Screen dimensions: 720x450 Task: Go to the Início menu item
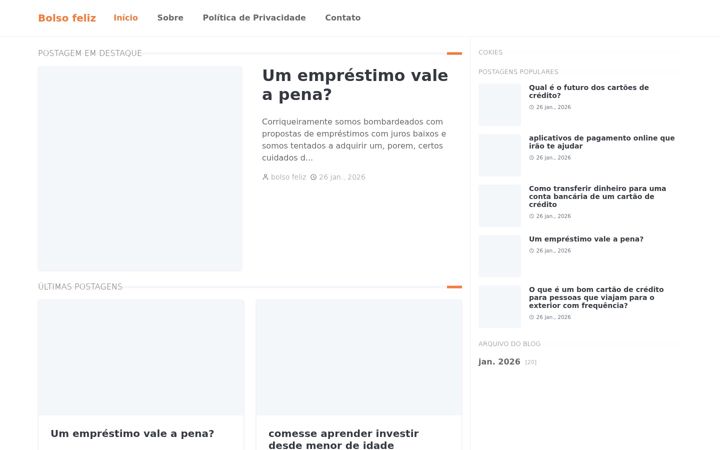click(x=125, y=17)
